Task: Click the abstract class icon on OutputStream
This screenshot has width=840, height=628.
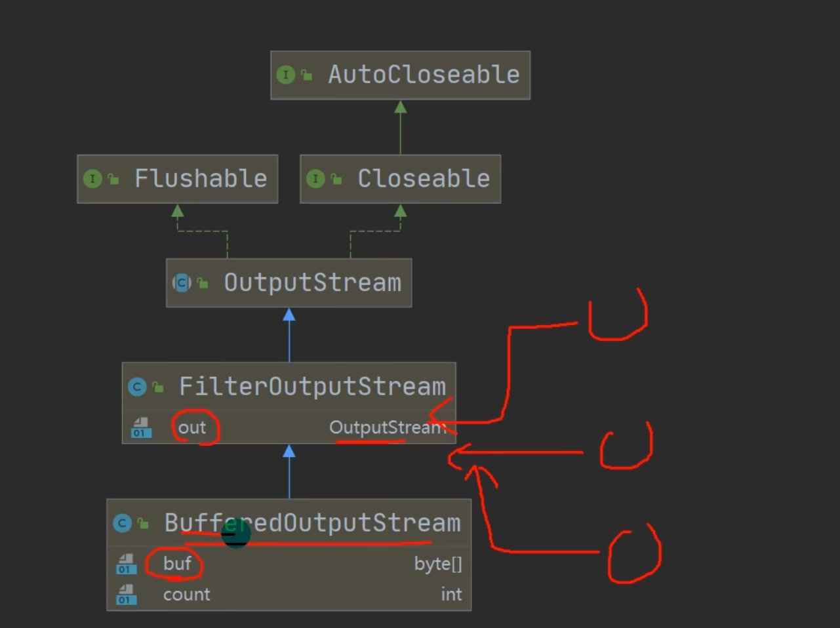Action: coord(182,283)
